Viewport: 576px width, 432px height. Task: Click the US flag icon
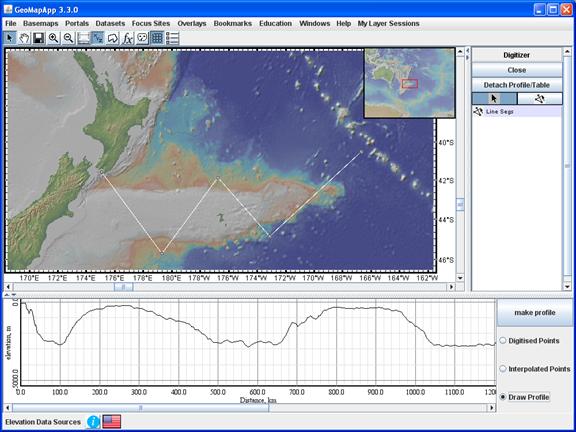click(x=112, y=422)
